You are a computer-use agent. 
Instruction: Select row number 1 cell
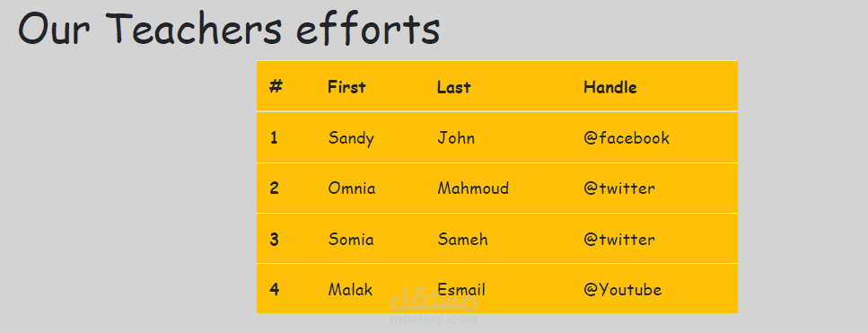point(274,137)
